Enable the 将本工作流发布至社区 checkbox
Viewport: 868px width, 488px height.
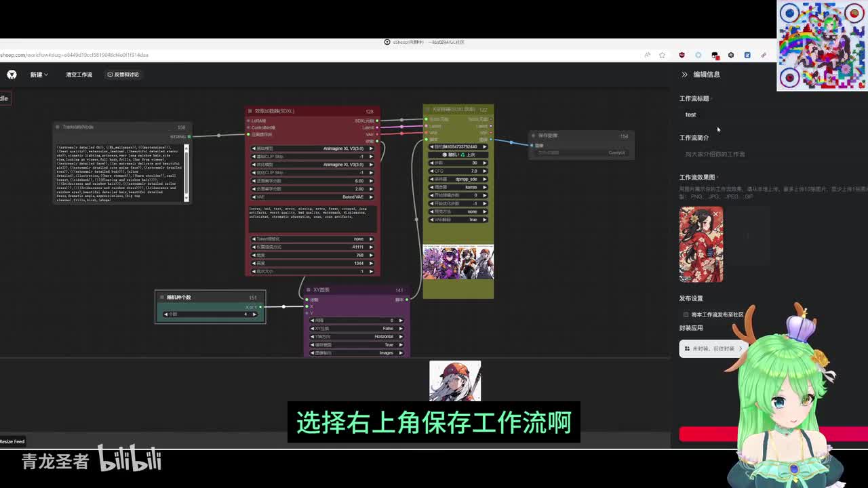[x=686, y=314]
